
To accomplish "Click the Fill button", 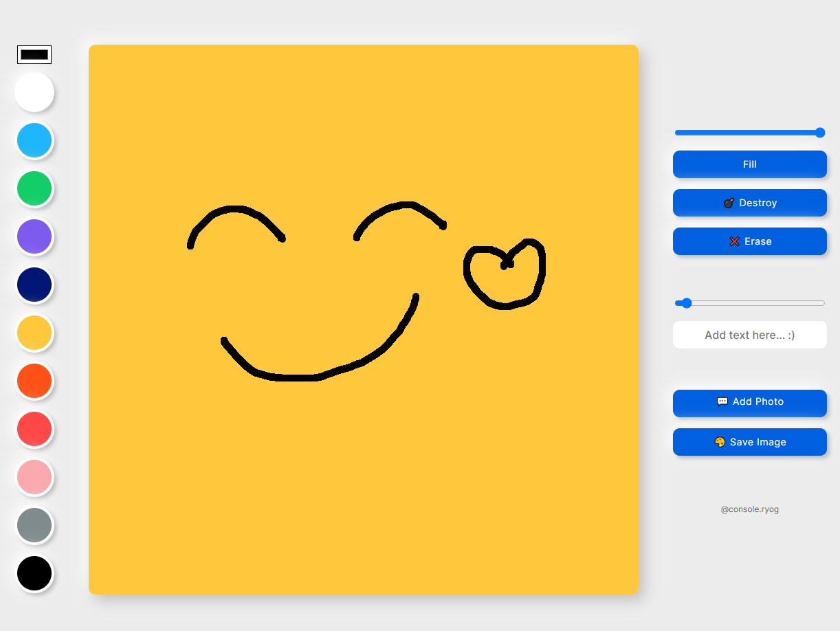I will point(749,164).
